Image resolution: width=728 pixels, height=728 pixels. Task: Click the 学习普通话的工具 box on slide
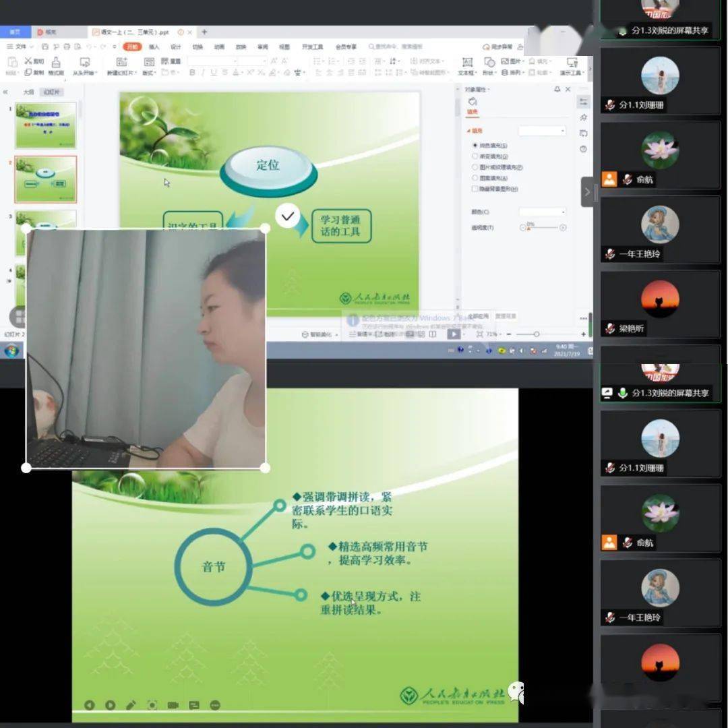pos(341,226)
